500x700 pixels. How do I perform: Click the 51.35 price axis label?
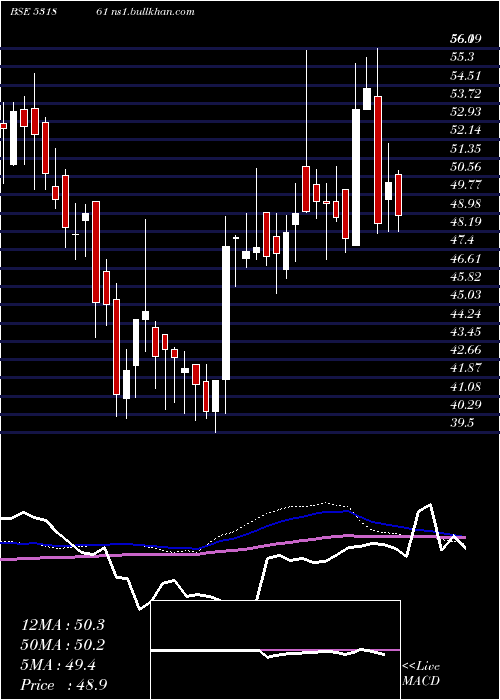[x=465, y=149]
